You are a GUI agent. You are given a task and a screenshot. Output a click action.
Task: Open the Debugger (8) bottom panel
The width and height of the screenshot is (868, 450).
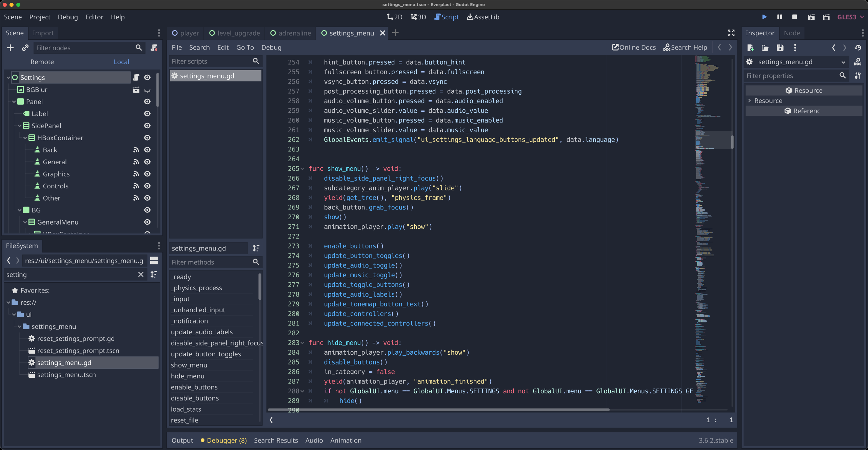[224, 440]
